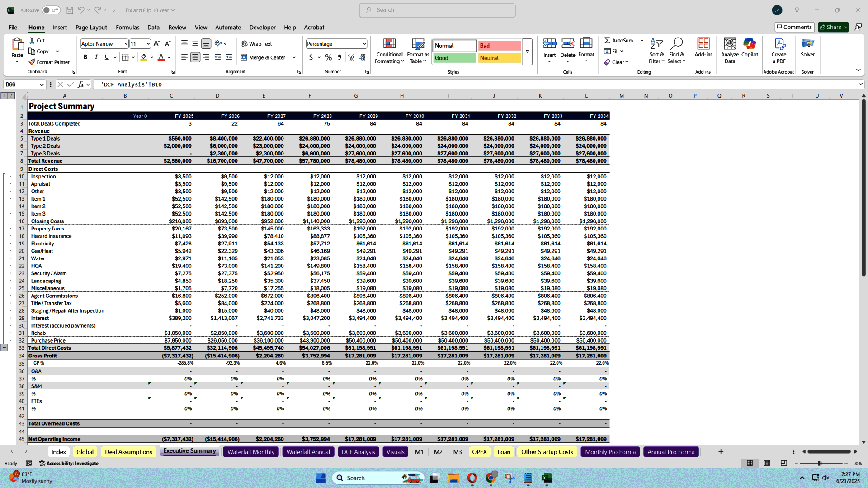Expand the cell styles gallery
868x488 pixels.
527,52
